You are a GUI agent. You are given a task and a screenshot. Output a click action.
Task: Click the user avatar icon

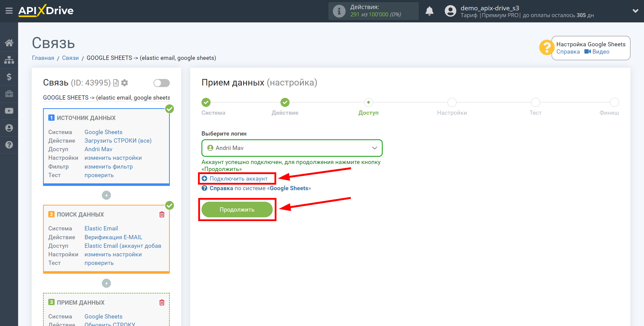coord(450,11)
